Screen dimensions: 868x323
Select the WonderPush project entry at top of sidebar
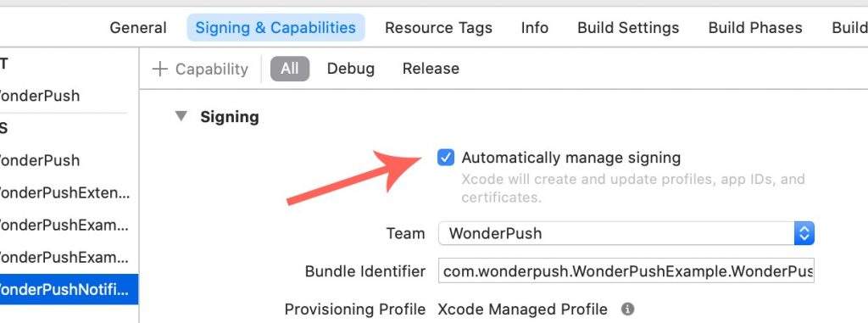pyautogui.click(x=40, y=95)
